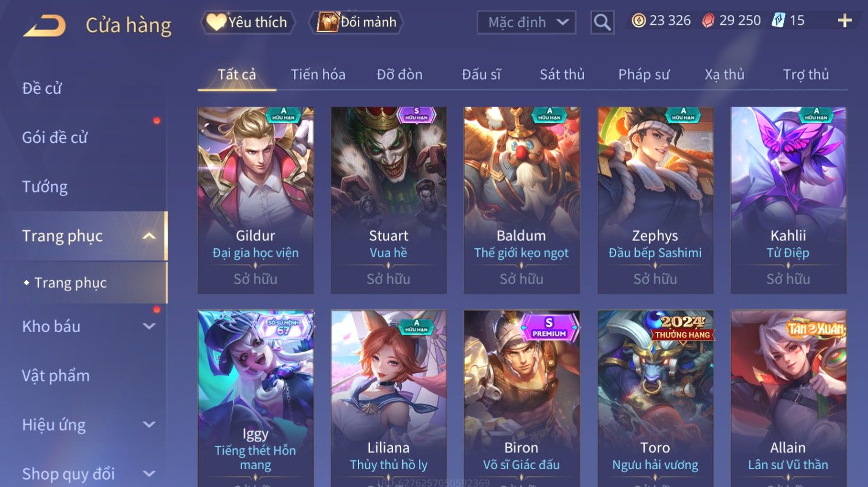Open the Mặc định sort dropdown
This screenshot has height=487, width=868.
[526, 22]
